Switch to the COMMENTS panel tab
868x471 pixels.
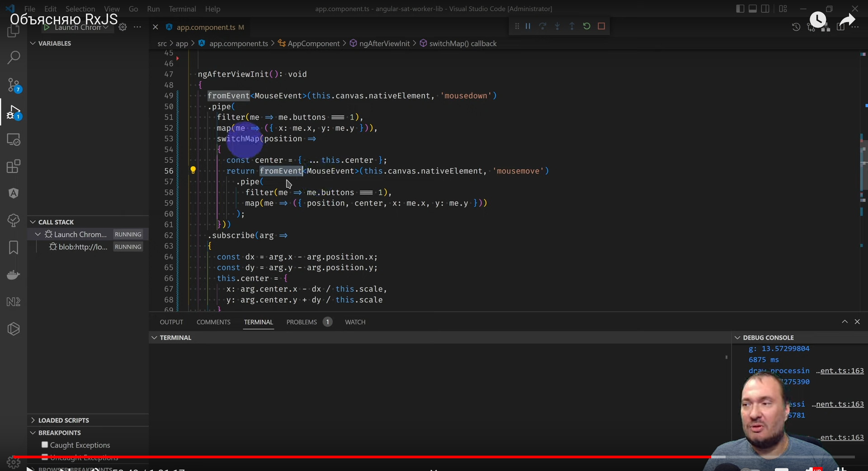point(213,322)
